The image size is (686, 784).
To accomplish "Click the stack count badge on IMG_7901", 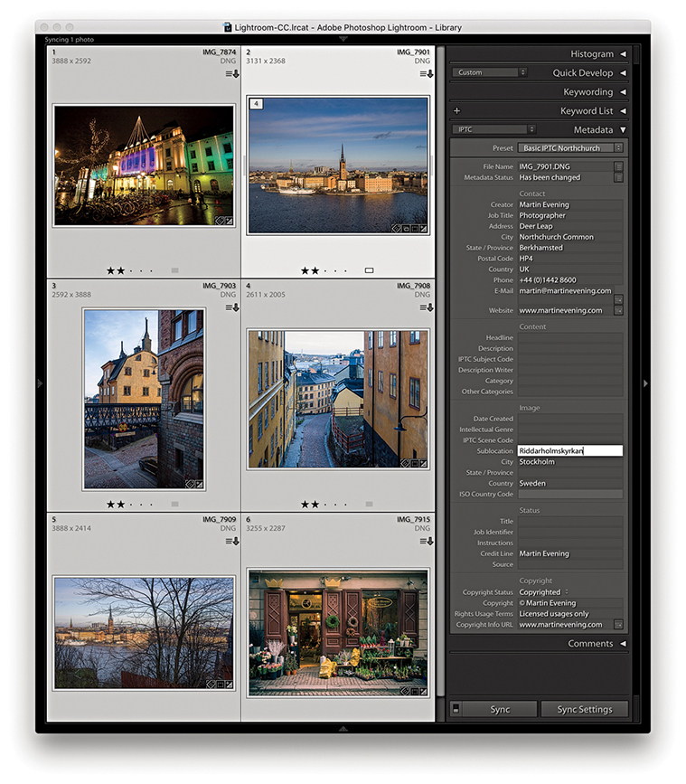I will [x=257, y=104].
